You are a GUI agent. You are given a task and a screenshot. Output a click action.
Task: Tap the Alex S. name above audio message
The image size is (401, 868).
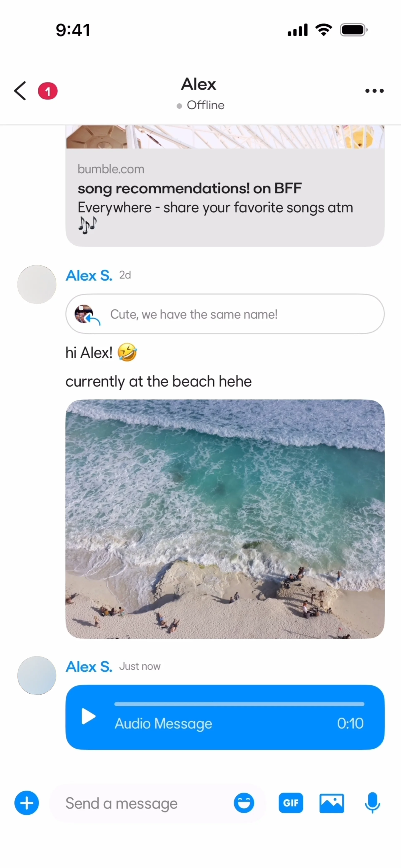click(89, 667)
